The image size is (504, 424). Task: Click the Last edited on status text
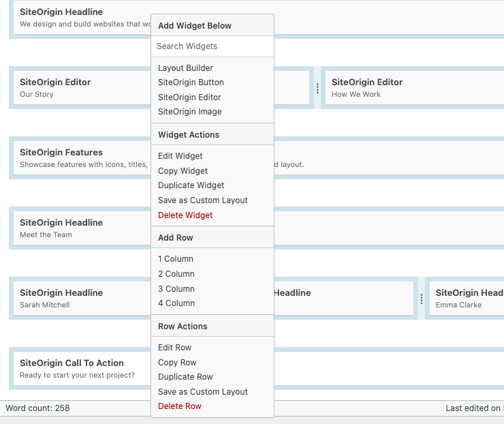coord(475,408)
